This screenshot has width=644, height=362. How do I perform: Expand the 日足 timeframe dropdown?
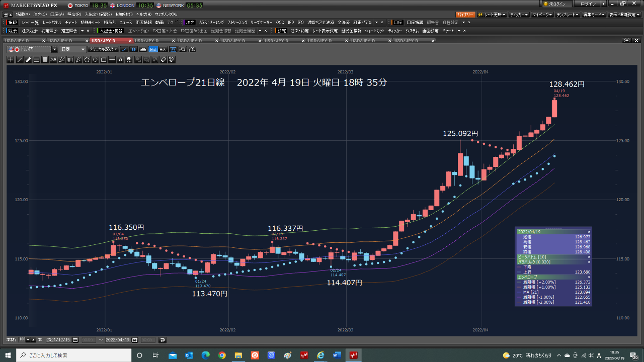[72, 49]
